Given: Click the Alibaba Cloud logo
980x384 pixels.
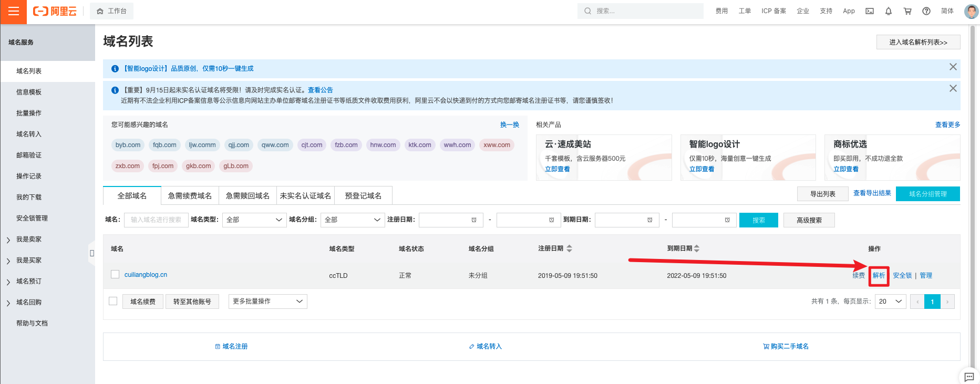Looking at the screenshot, I should coord(55,11).
